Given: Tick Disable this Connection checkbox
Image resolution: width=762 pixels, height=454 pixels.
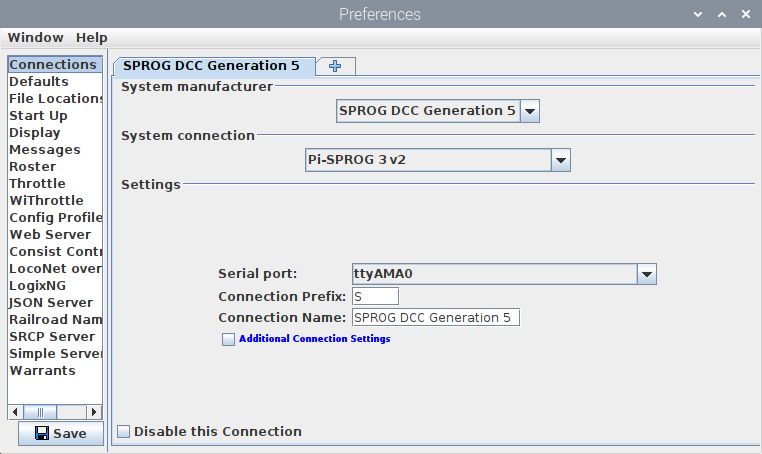Looking at the screenshot, I should tap(123, 431).
